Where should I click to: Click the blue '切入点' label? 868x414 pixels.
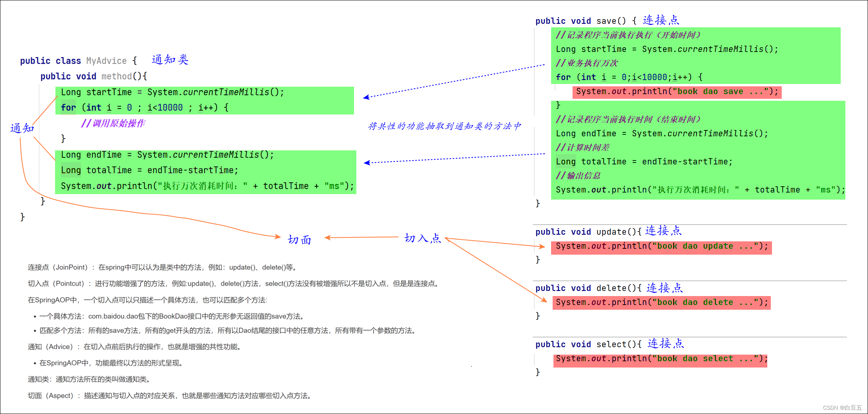pyautogui.click(x=423, y=238)
